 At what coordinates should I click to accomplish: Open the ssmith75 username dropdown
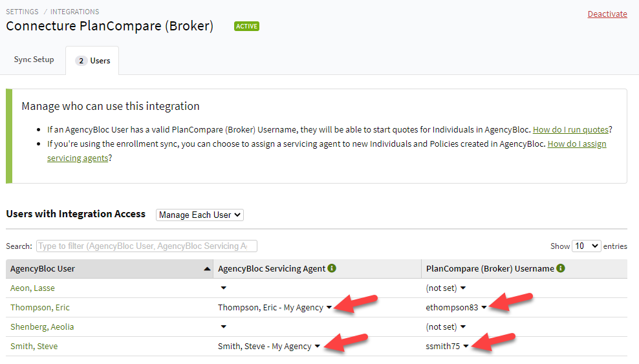pos(466,346)
